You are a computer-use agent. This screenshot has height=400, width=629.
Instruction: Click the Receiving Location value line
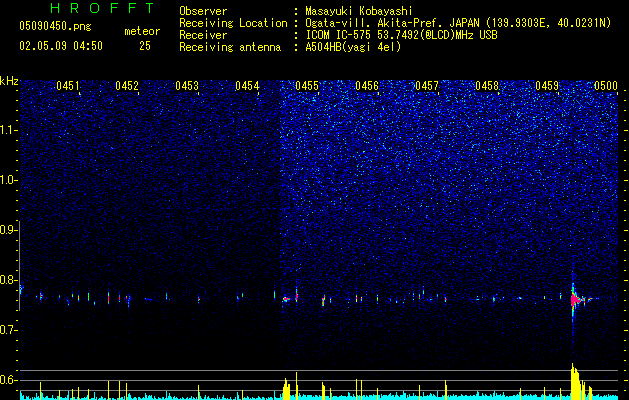coord(458,23)
